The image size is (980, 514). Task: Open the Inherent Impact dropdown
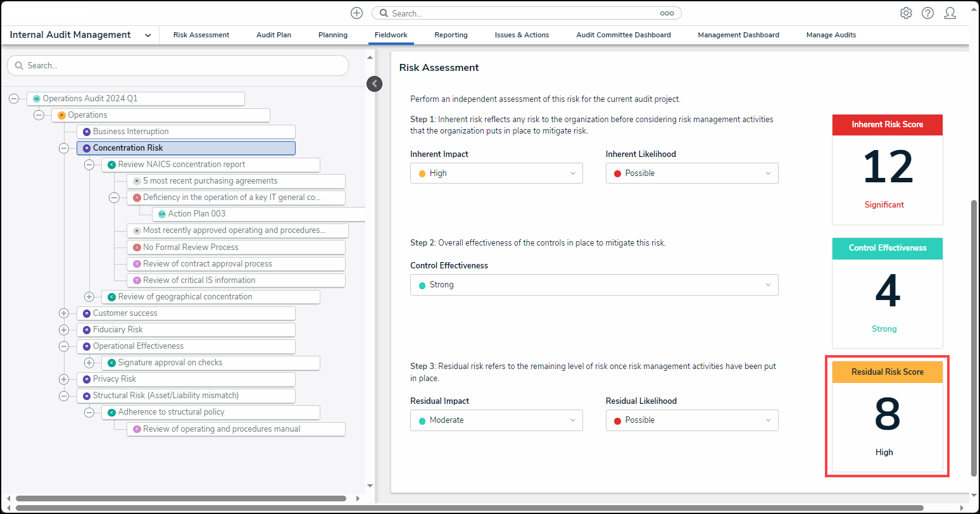(496, 173)
